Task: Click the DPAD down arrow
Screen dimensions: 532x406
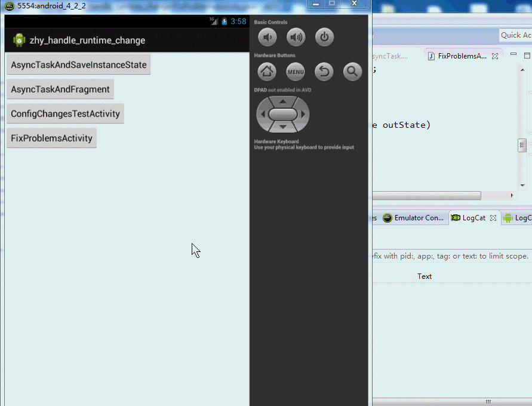Action: (x=282, y=127)
